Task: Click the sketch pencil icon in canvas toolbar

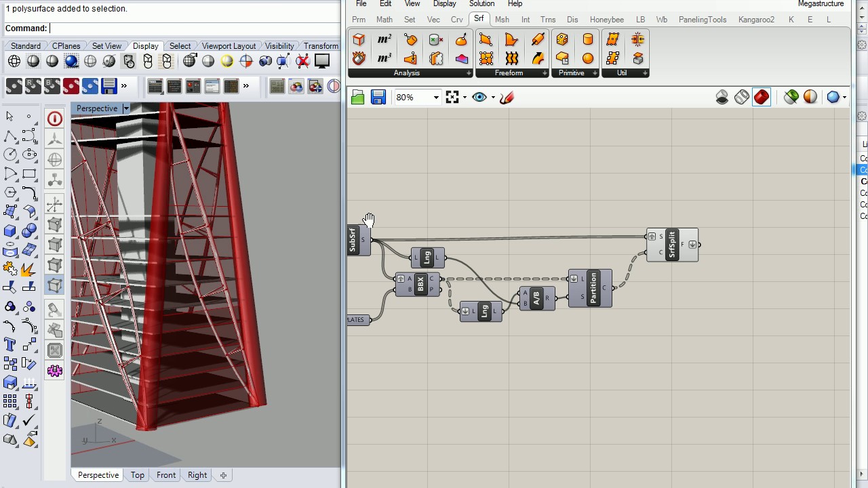Action: (x=507, y=98)
